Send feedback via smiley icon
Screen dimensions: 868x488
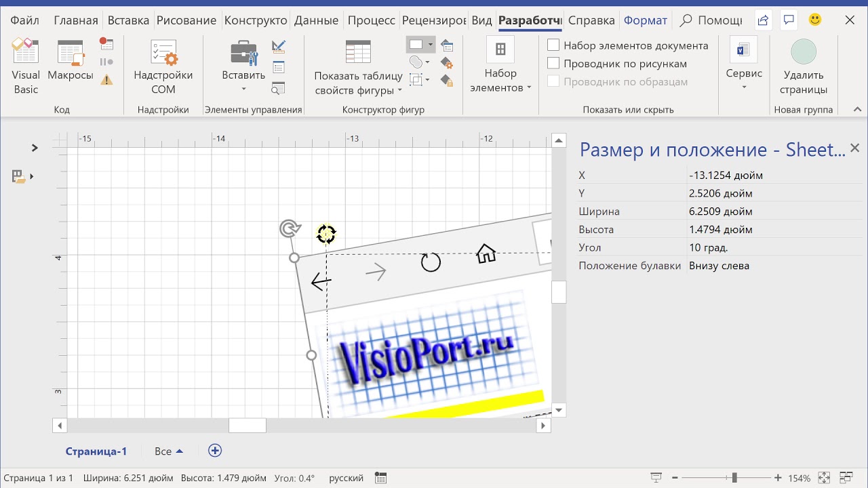pos(815,20)
